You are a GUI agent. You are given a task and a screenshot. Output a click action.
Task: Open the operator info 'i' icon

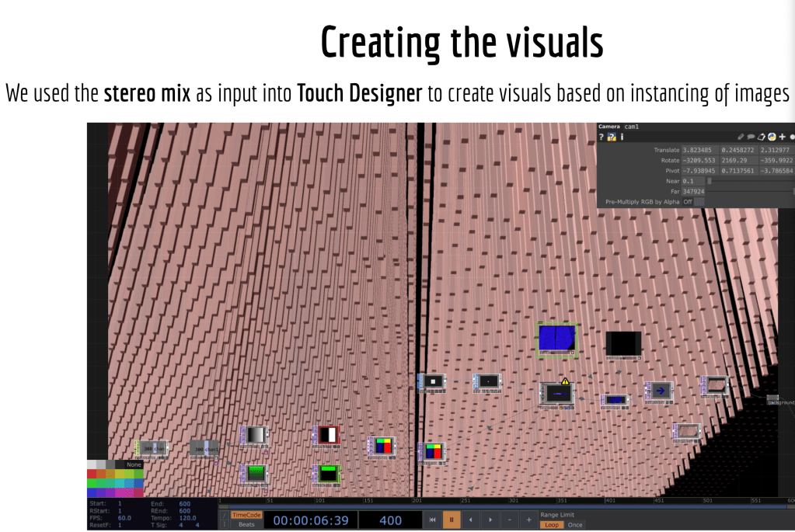[x=622, y=137]
